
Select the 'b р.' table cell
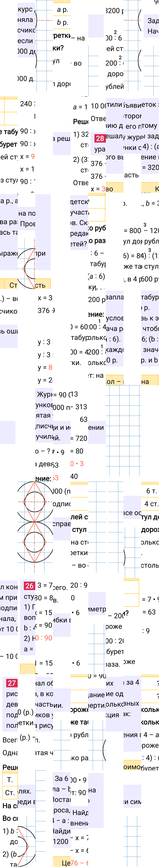[62, 23]
